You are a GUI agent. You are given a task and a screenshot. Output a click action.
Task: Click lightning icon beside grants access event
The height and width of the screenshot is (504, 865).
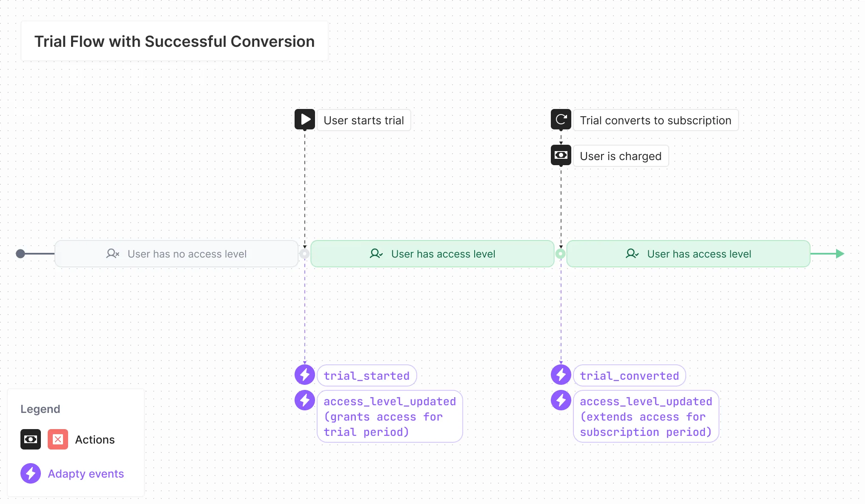click(x=305, y=401)
